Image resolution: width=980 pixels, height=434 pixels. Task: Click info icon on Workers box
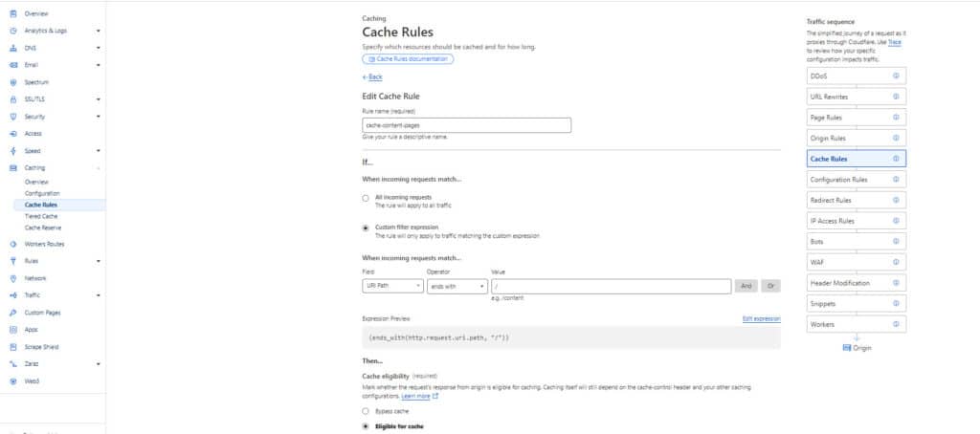[x=896, y=324]
